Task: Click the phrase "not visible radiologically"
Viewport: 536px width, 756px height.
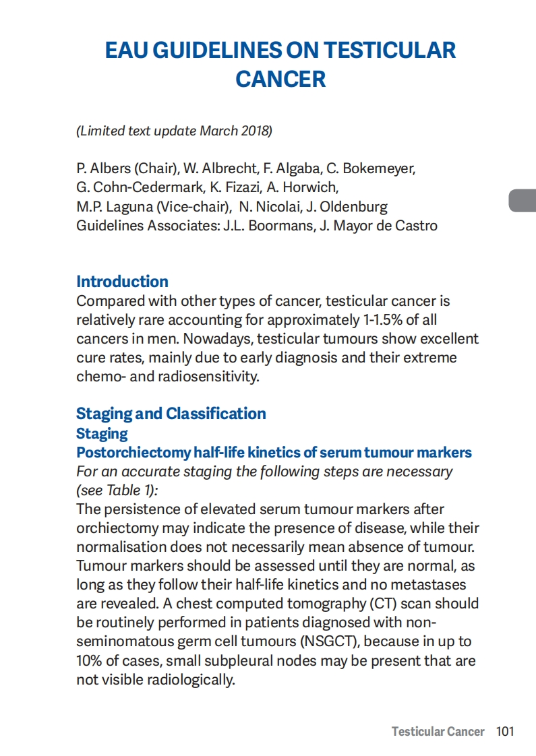Action: click(x=154, y=679)
